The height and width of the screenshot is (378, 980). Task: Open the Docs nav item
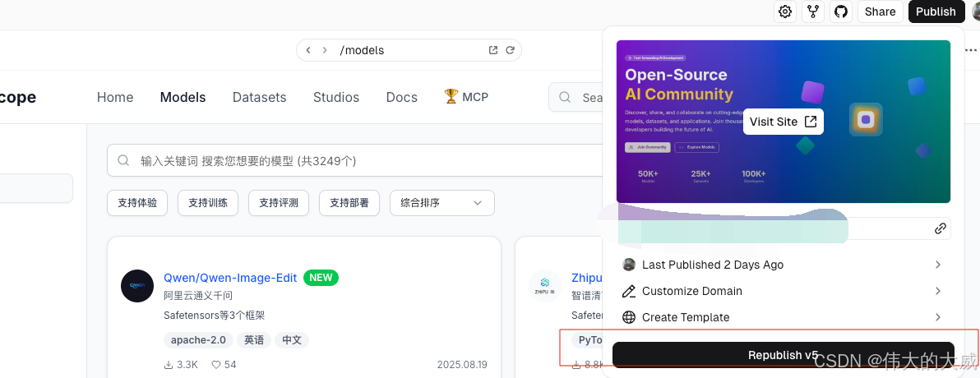402,97
